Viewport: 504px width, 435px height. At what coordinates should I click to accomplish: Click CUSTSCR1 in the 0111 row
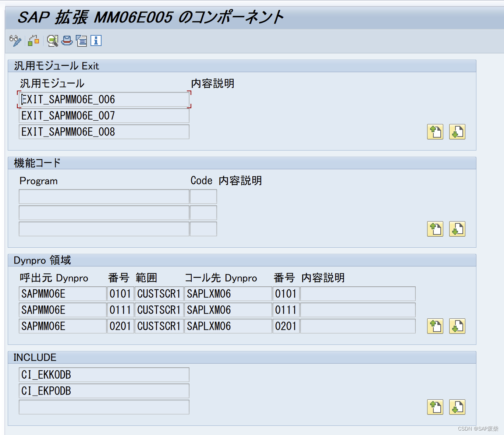[159, 310]
